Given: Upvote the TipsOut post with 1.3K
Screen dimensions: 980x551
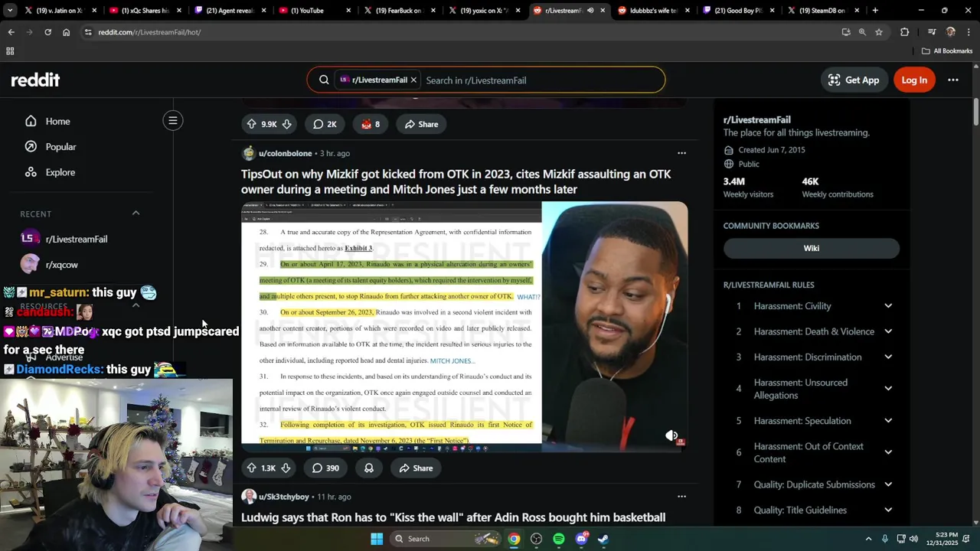Looking at the screenshot, I should point(251,468).
